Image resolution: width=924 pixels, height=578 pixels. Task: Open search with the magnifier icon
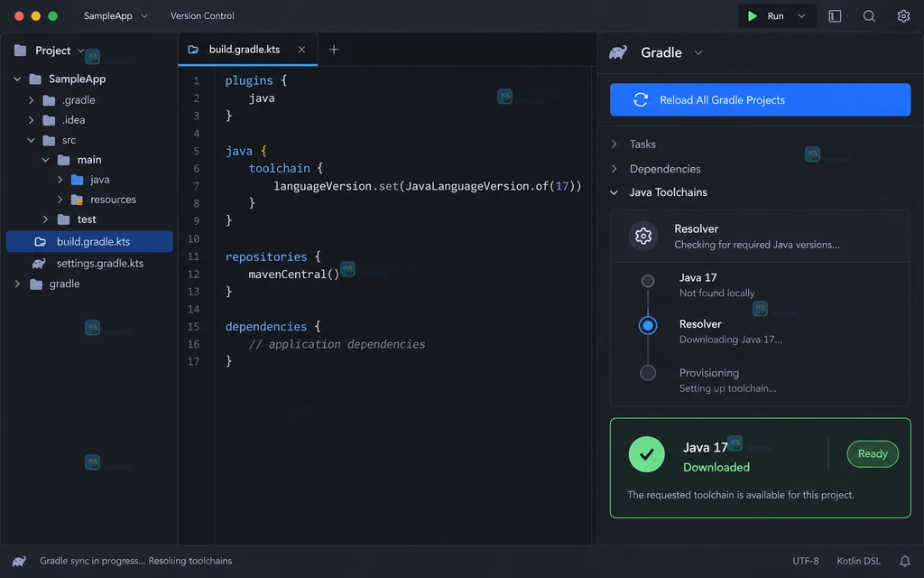click(x=869, y=16)
